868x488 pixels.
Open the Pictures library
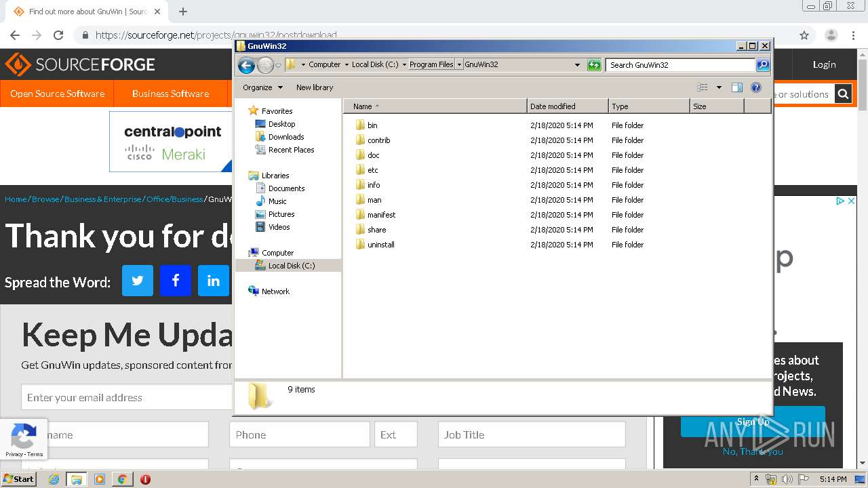[x=281, y=214]
